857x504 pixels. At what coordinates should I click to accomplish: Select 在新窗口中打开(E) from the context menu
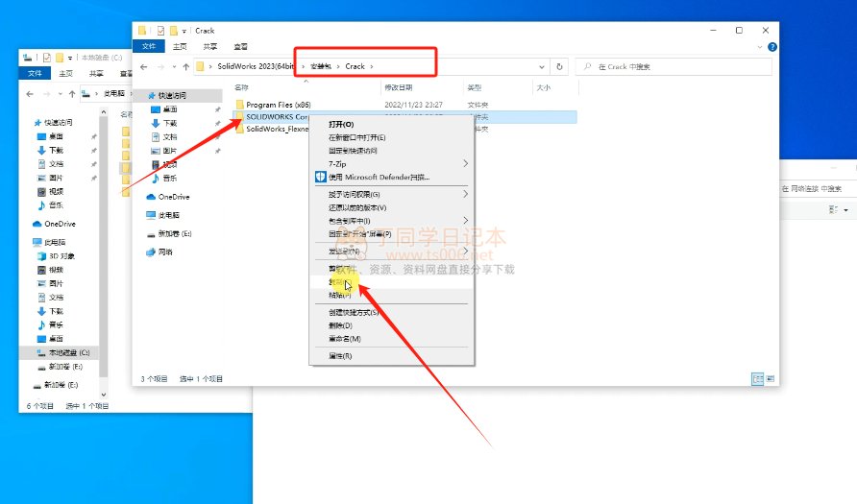(356, 137)
